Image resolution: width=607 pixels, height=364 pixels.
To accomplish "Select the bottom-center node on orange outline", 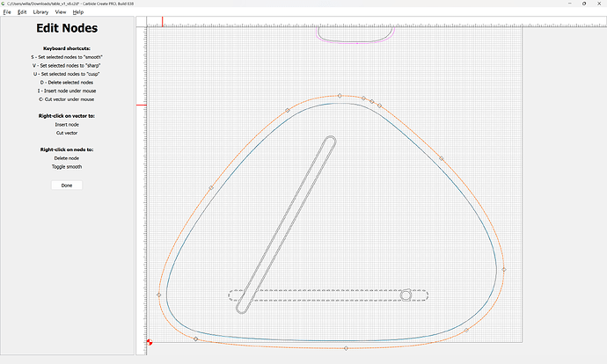I will [x=346, y=348].
